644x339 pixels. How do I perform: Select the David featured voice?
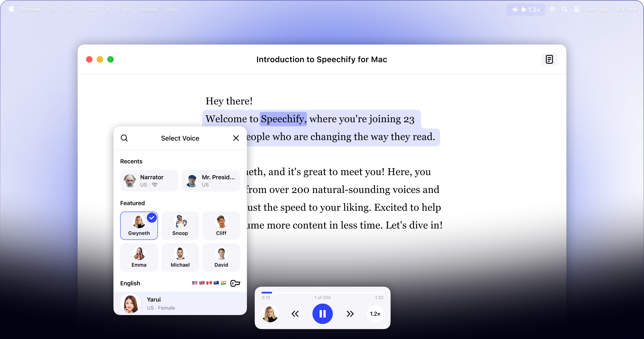tap(221, 257)
